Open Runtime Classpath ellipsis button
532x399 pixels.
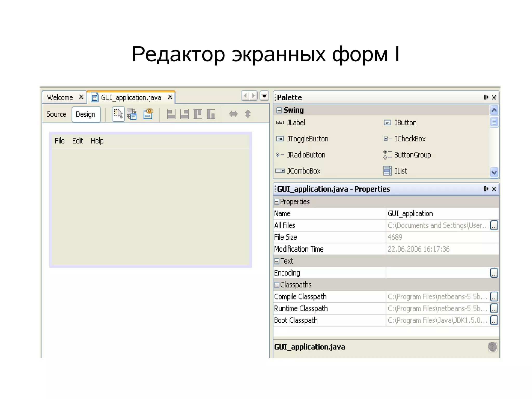(x=494, y=308)
